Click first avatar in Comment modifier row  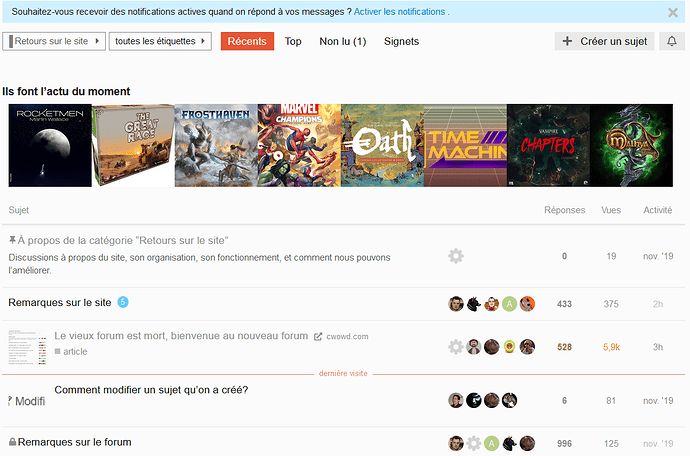click(456, 401)
